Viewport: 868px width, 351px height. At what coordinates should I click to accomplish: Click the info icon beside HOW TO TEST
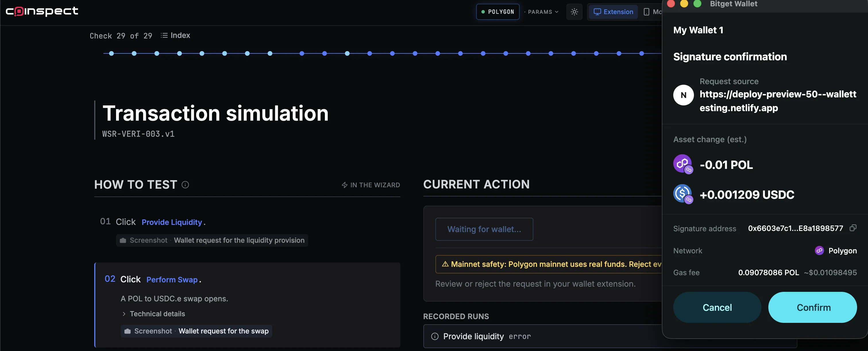point(185,185)
